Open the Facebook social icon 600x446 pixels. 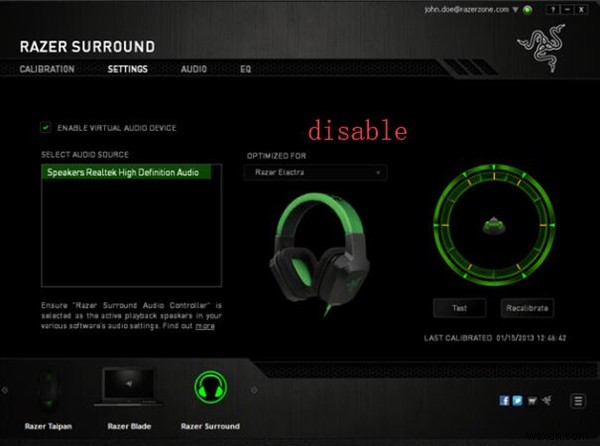point(504,400)
